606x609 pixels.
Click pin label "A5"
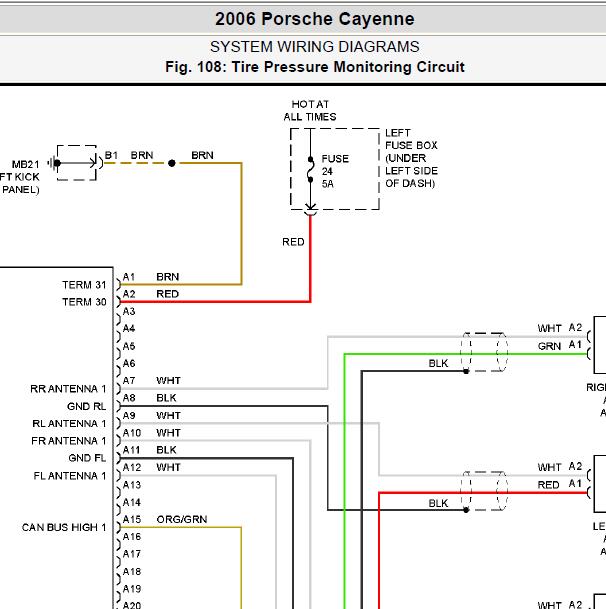(129, 346)
